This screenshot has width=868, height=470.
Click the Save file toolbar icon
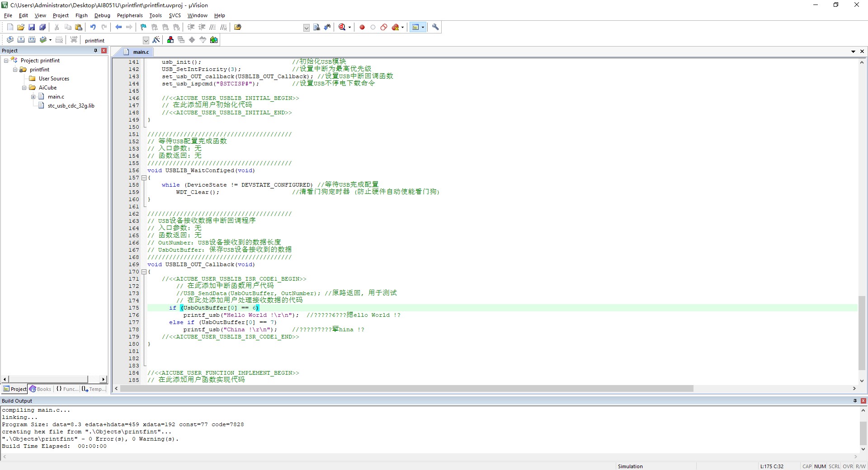[32, 27]
